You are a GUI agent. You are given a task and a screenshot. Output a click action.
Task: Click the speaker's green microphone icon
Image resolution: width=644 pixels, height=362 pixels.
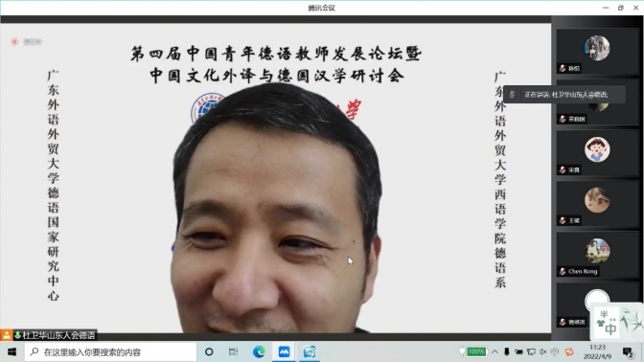(17, 335)
